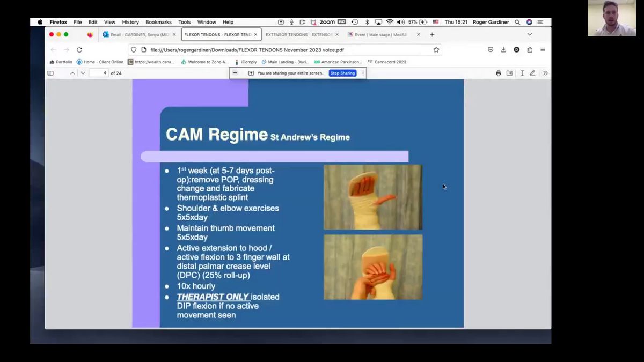Open Firefox downloads panel
The height and width of the screenshot is (362, 644).
point(503,50)
